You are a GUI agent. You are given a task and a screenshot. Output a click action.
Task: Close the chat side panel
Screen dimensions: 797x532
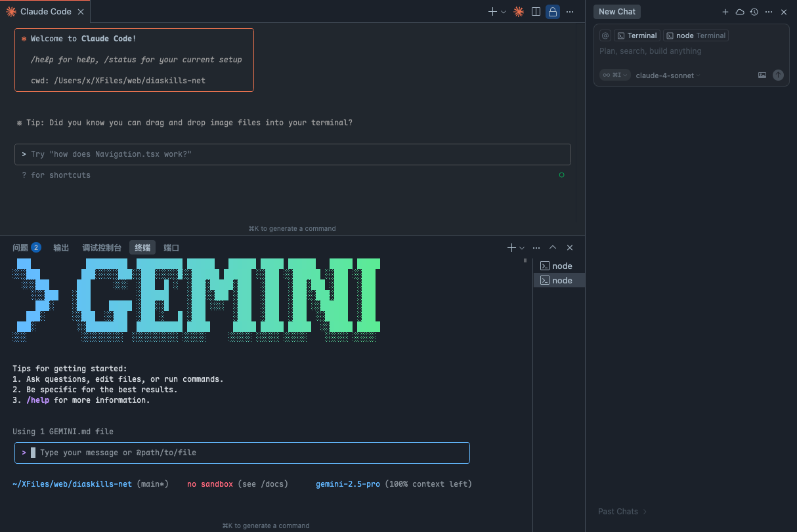point(784,12)
